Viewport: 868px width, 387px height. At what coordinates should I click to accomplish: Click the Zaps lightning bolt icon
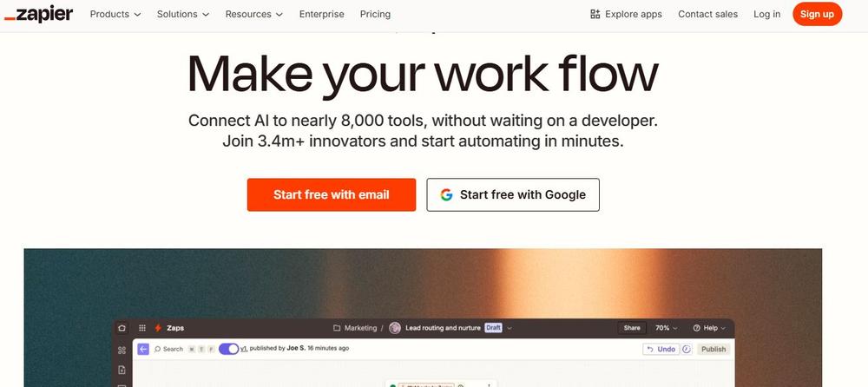(x=157, y=328)
